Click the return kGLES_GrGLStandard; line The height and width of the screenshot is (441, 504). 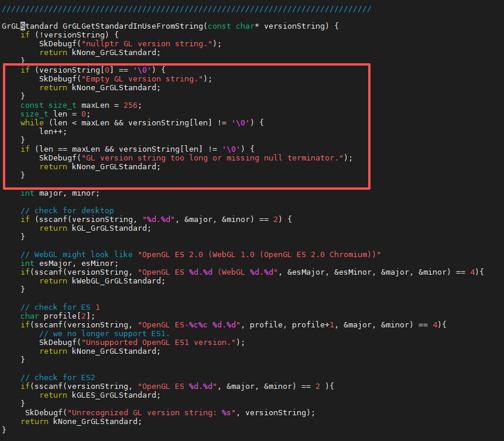(x=100, y=395)
